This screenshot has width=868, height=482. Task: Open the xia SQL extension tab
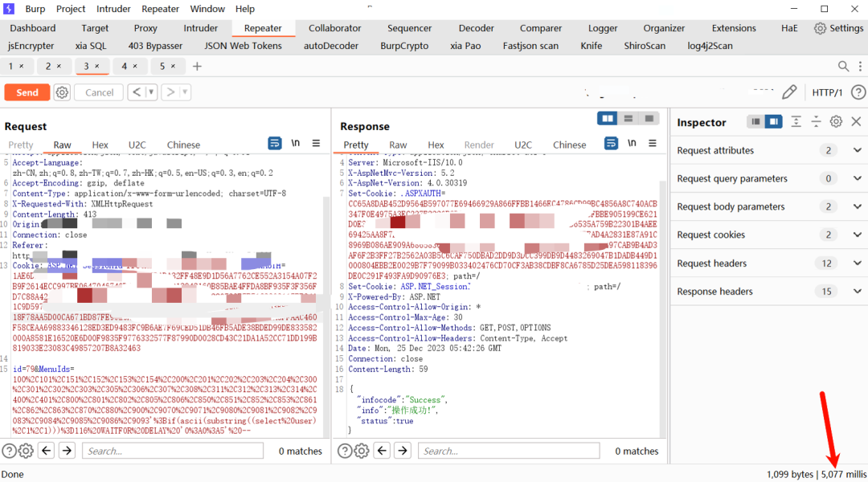(x=91, y=46)
